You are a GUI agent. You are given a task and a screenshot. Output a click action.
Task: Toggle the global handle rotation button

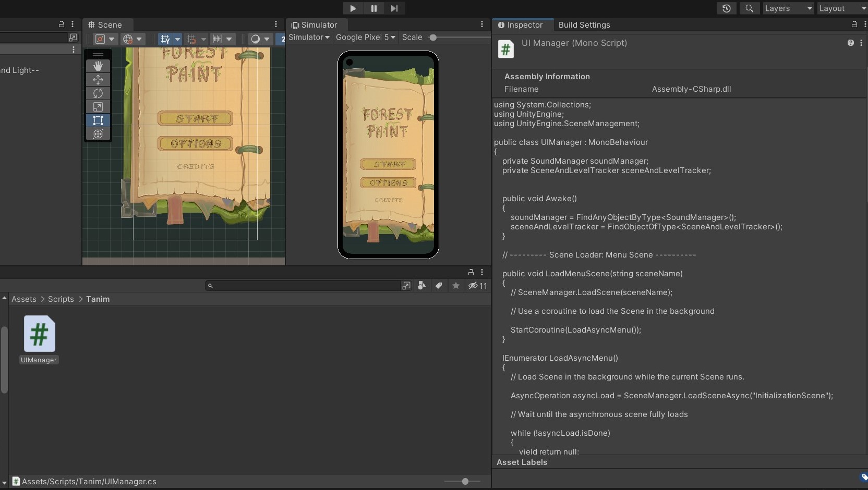(x=128, y=39)
